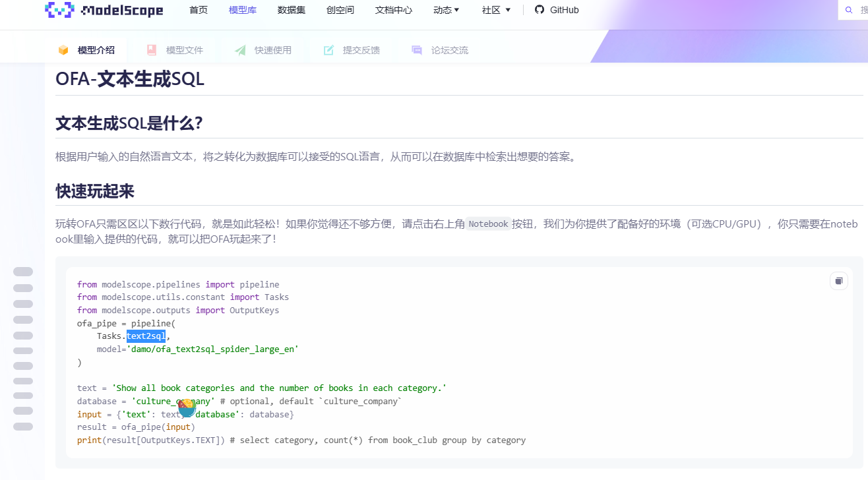Viewport: 868px width, 480px height.
Task: Click the print(result[OutputKeys.TEXT]) code line
Action: 301,440
